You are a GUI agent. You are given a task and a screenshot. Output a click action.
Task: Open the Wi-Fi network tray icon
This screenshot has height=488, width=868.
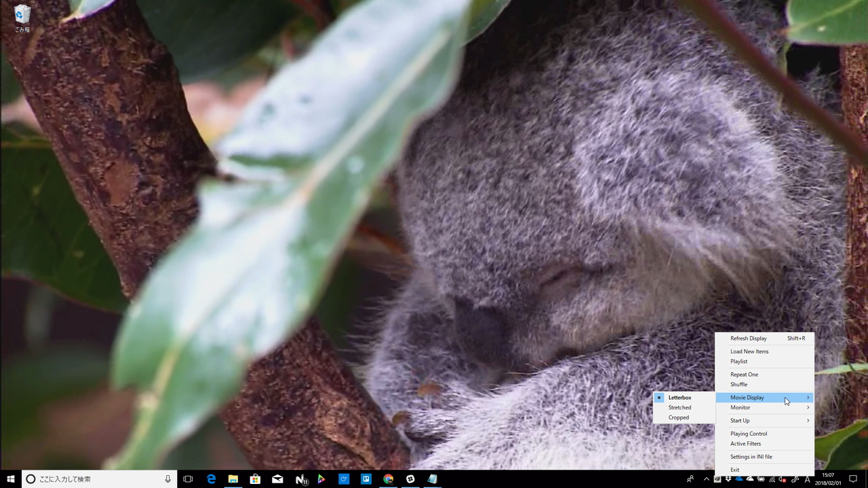pos(772,479)
